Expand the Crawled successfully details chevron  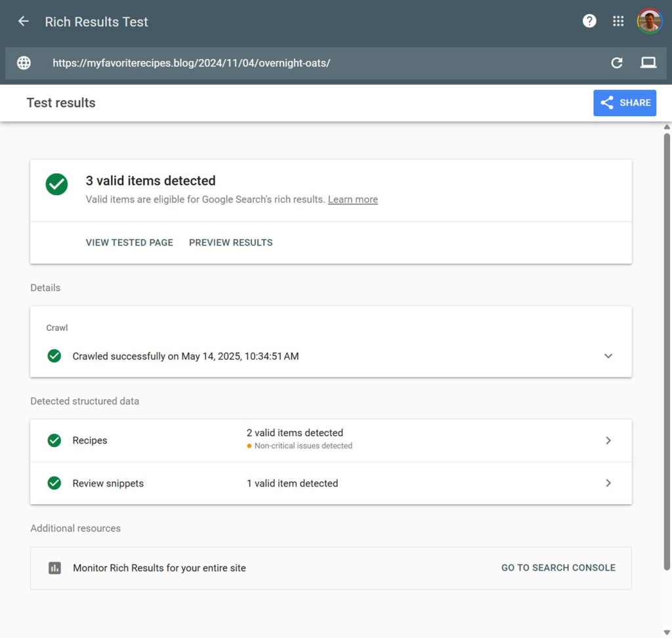tap(608, 356)
